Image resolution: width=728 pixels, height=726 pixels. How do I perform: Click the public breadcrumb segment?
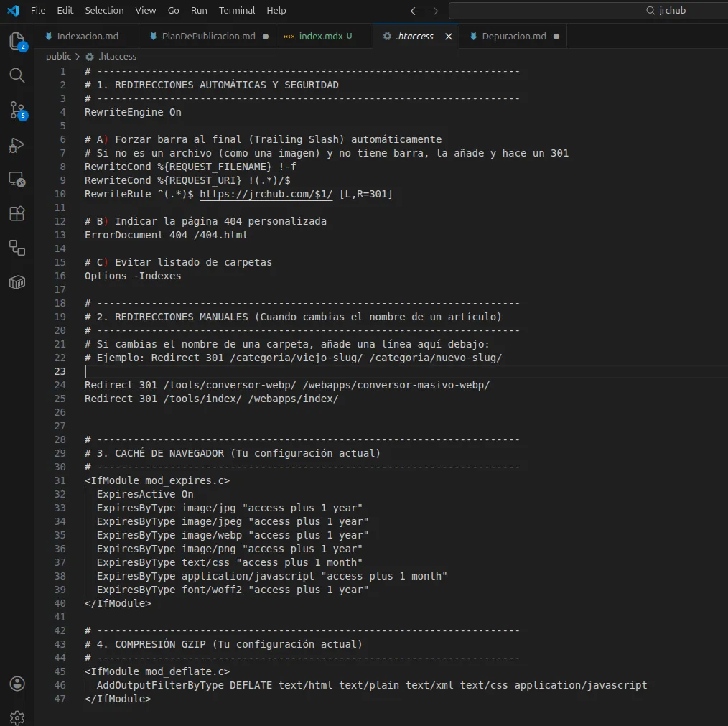(58, 56)
